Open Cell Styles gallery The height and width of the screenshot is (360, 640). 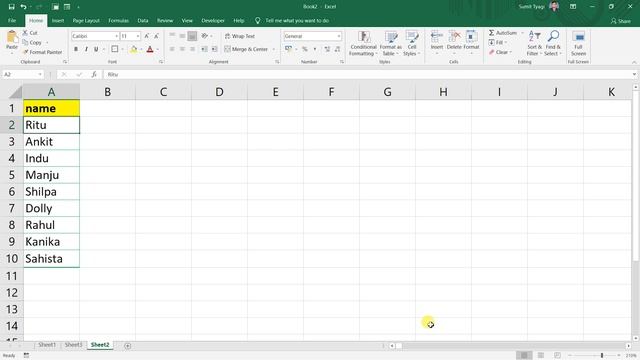(412, 43)
